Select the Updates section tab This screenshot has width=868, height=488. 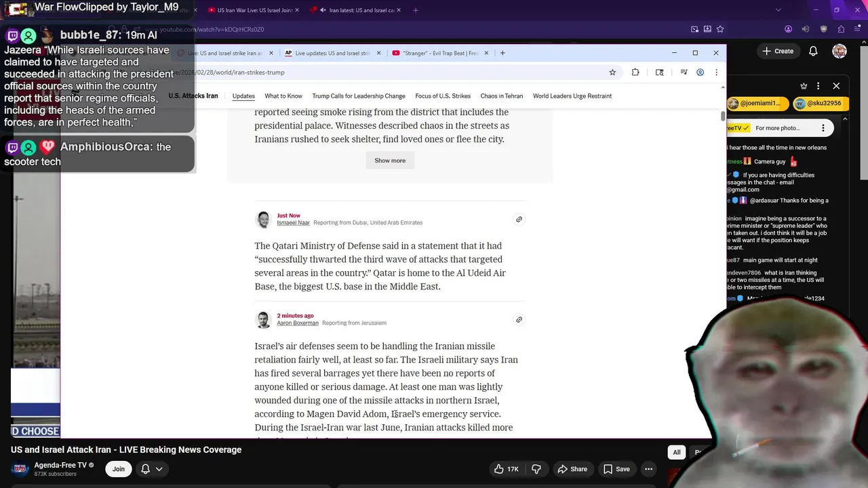tap(243, 96)
